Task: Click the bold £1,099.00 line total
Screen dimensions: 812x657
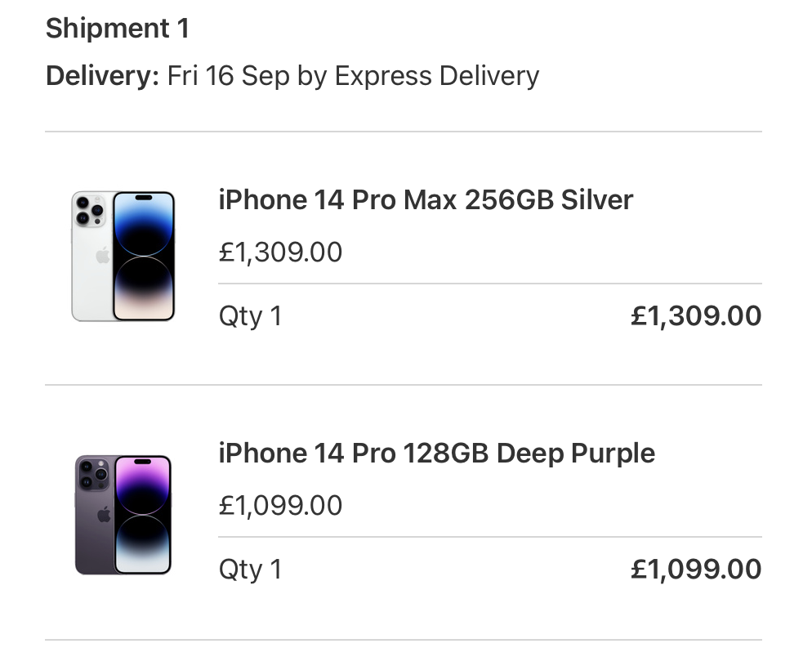Action: [x=696, y=569]
